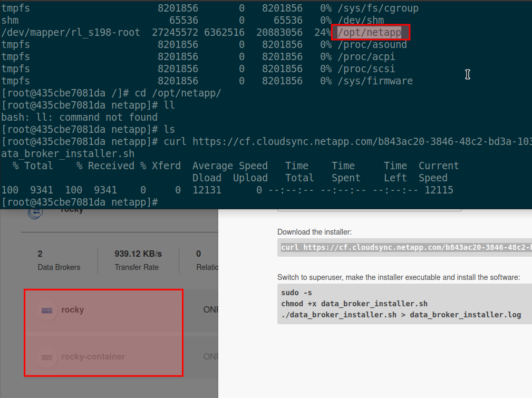
Task: Click the sudo -s command line
Action: [x=296, y=293]
